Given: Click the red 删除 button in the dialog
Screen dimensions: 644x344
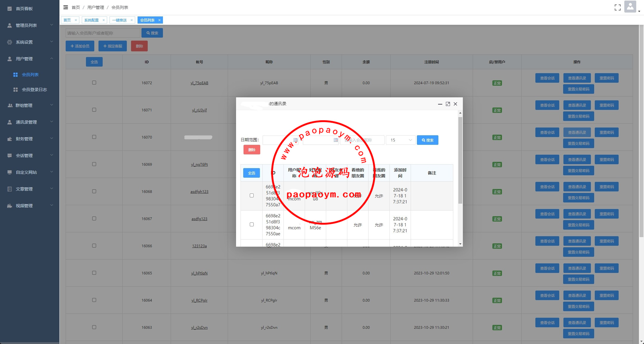Looking at the screenshot, I should tap(252, 150).
